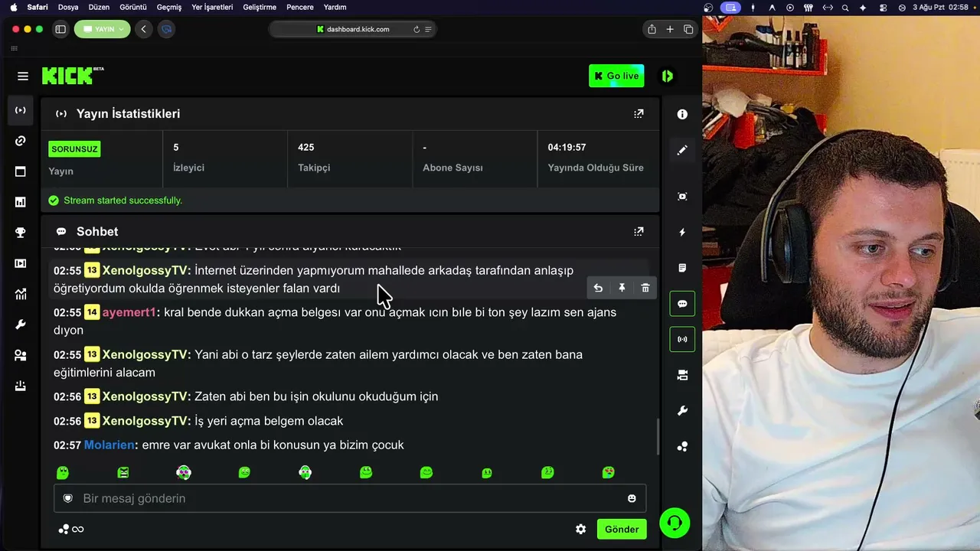Click the lightning bolt icon in right sidebar

coord(682,232)
